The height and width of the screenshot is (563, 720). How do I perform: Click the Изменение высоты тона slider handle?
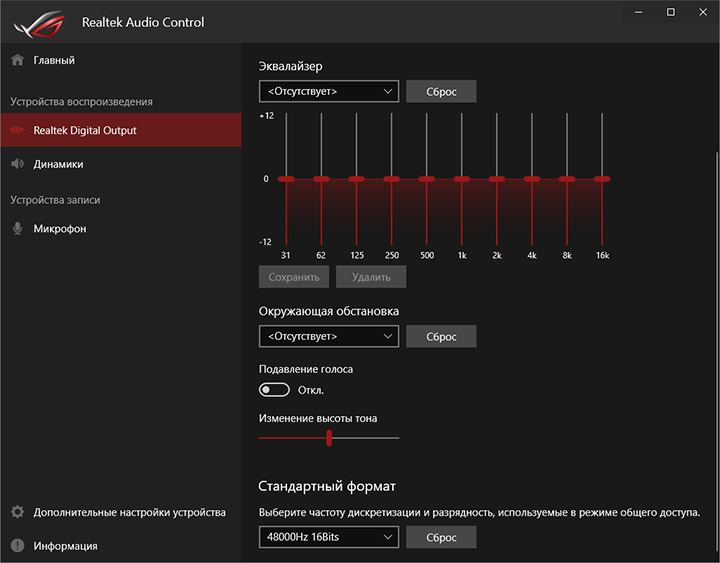coord(329,438)
